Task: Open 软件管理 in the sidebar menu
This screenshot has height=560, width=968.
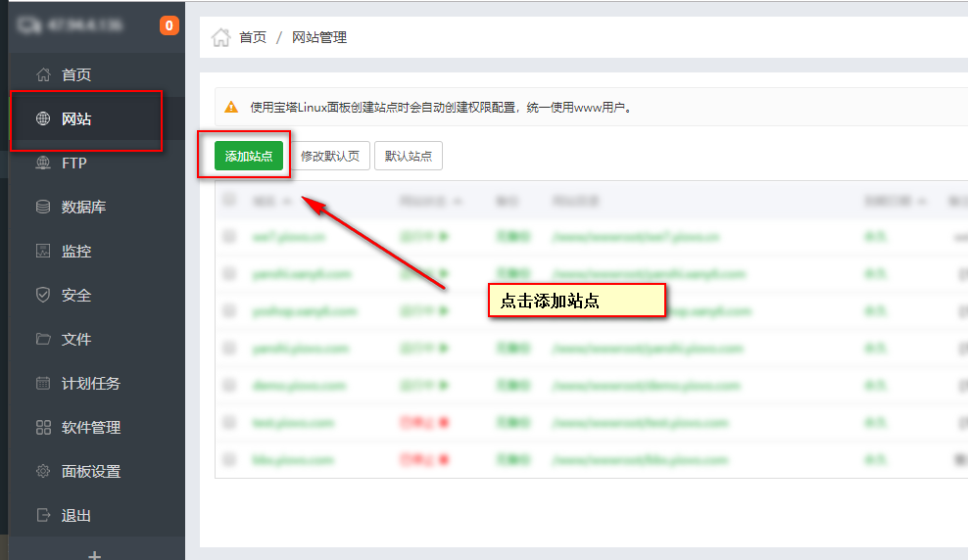Action: (x=90, y=428)
